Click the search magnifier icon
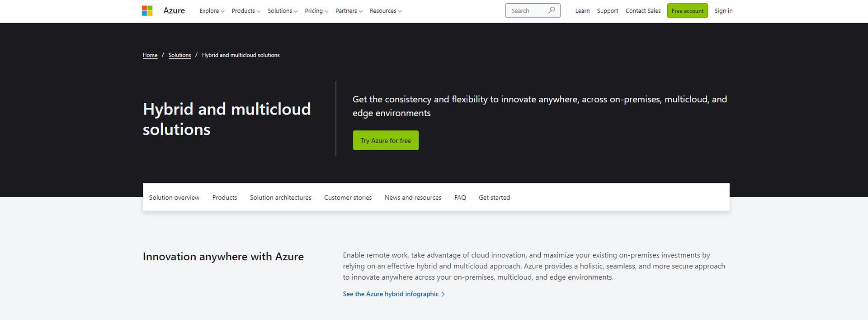 pos(552,10)
